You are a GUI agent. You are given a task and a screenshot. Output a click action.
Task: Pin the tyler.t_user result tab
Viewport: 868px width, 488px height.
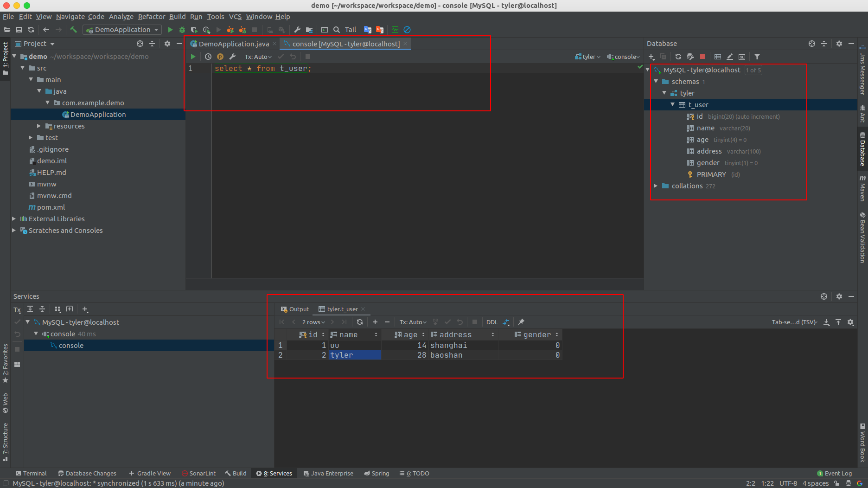(x=521, y=321)
